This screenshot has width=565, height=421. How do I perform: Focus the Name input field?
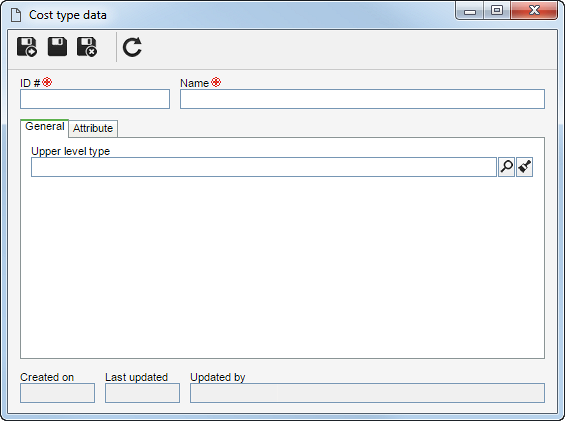pos(362,99)
